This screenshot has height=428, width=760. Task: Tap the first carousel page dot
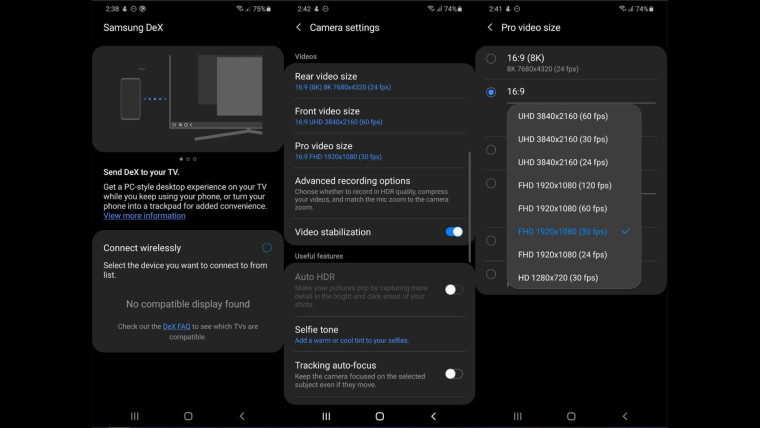point(181,159)
